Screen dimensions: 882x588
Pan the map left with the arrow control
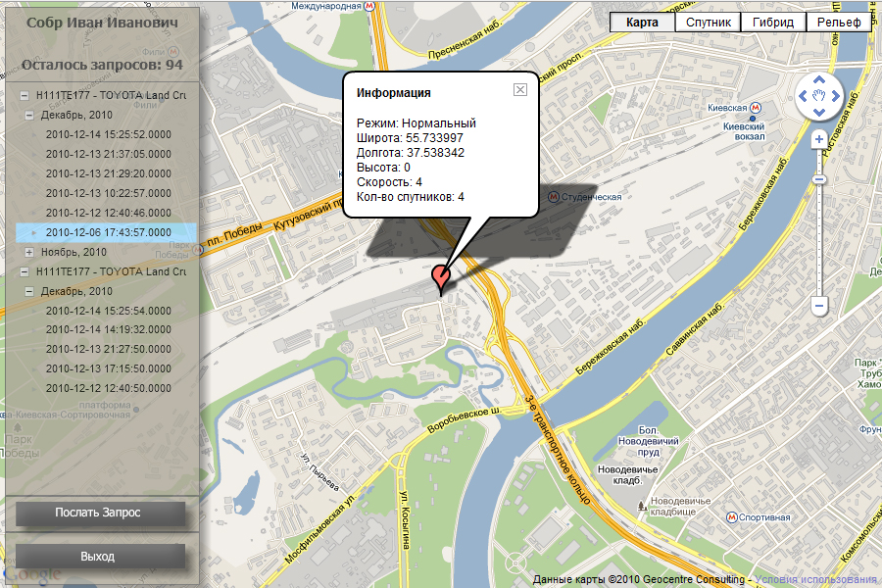pos(803,96)
